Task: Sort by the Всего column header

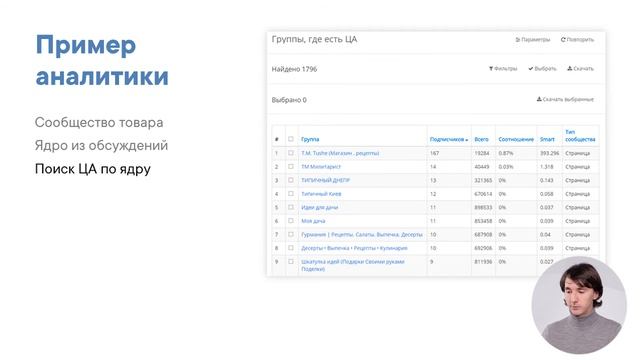Action: pyautogui.click(x=481, y=139)
